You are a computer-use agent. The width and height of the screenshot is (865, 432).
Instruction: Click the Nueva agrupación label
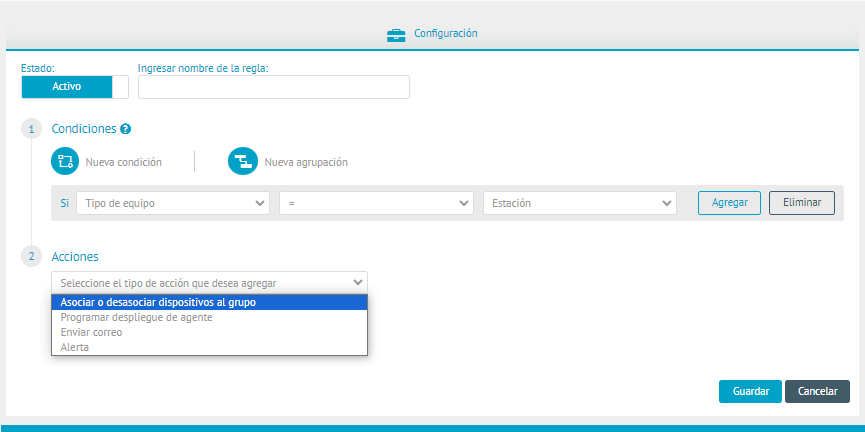(x=306, y=162)
